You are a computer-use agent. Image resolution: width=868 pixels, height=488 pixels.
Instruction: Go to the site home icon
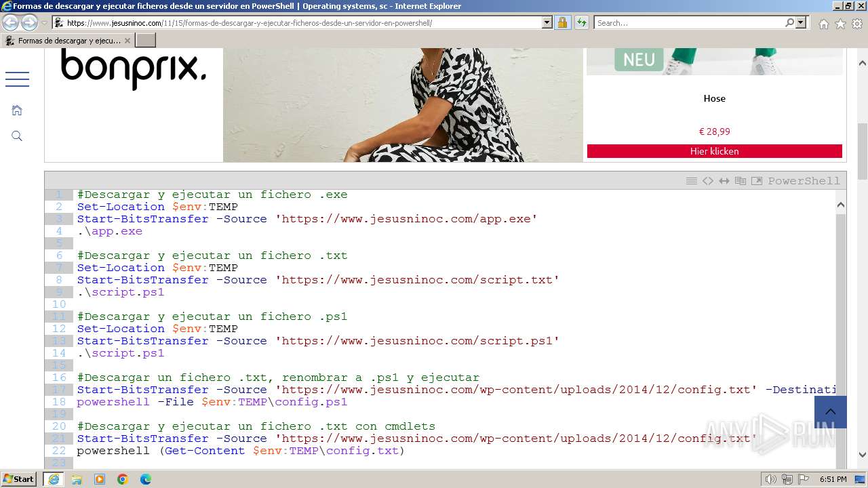point(17,110)
